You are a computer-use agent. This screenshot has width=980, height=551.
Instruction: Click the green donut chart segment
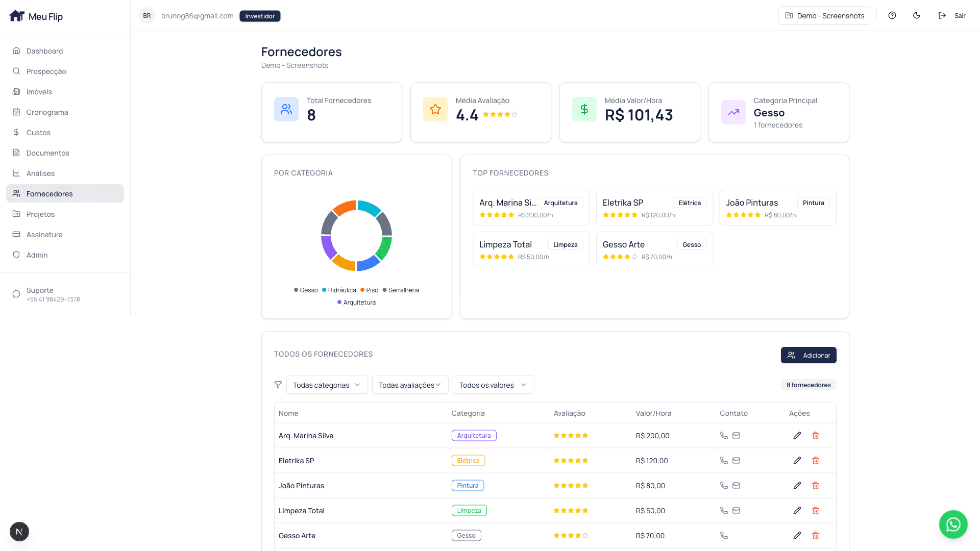click(x=384, y=247)
